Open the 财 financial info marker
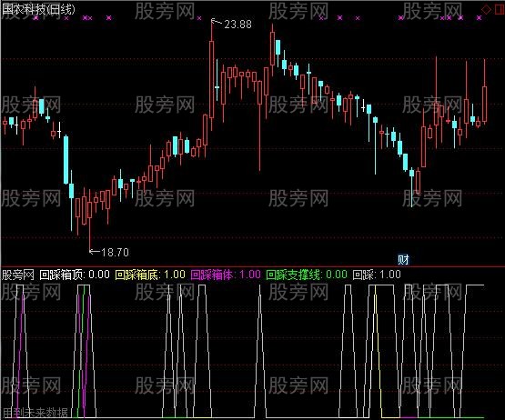This screenshot has height=420, width=505. point(403,259)
